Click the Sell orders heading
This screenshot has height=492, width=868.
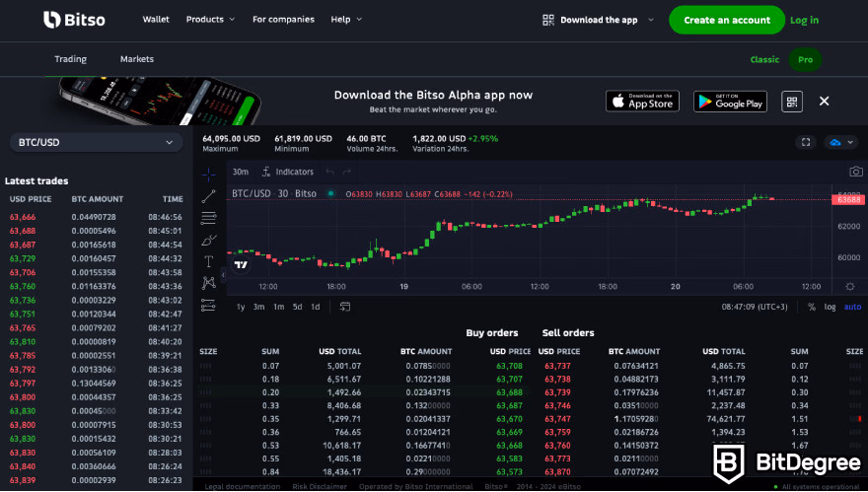tap(568, 332)
